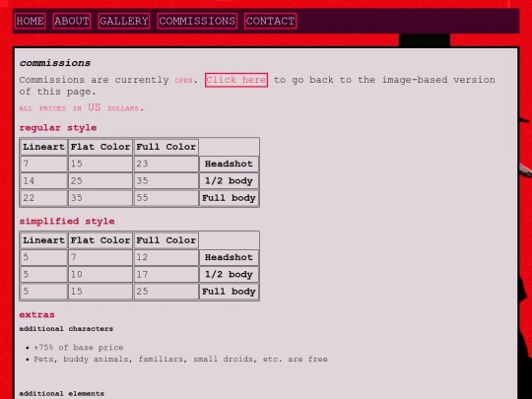This screenshot has height=399, width=532.
Task: Click the 'Pets, buddy animals, familiars' bullet
Action: tap(180, 359)
